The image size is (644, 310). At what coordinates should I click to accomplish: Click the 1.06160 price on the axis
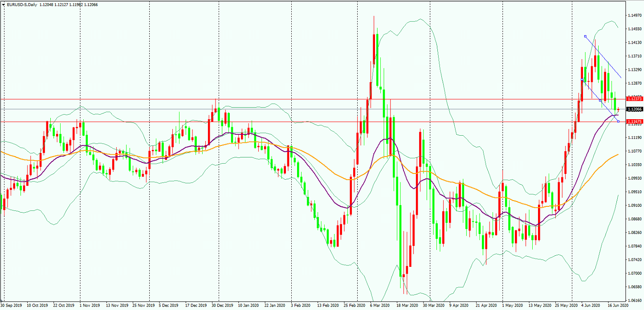pyautogui.click(x=635, y=301)
